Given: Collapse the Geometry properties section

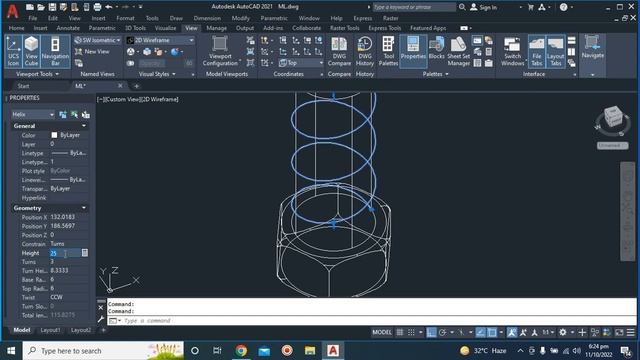Looking at the screenshot, I should click(x=84, y=208).
